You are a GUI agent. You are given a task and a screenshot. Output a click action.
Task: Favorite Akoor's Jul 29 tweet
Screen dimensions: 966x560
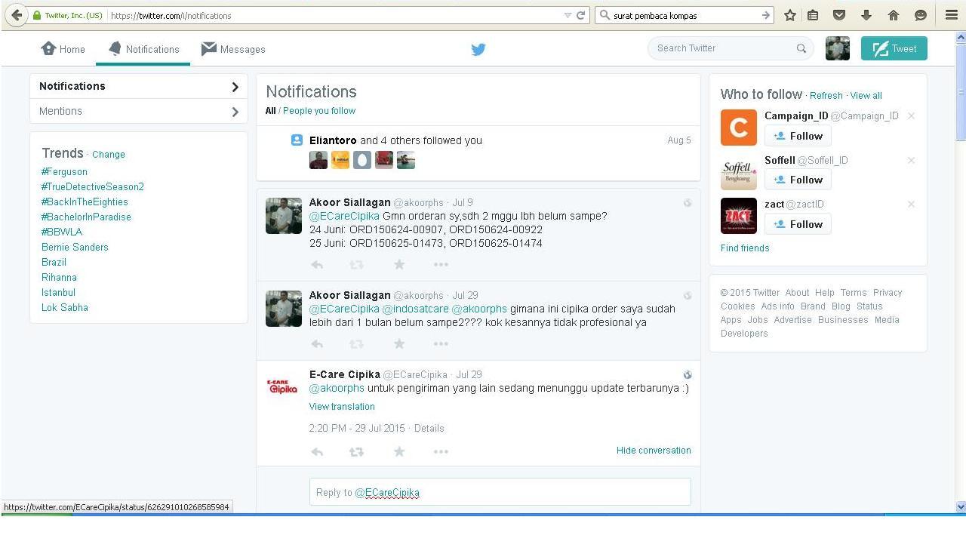(x=399, y=343)
